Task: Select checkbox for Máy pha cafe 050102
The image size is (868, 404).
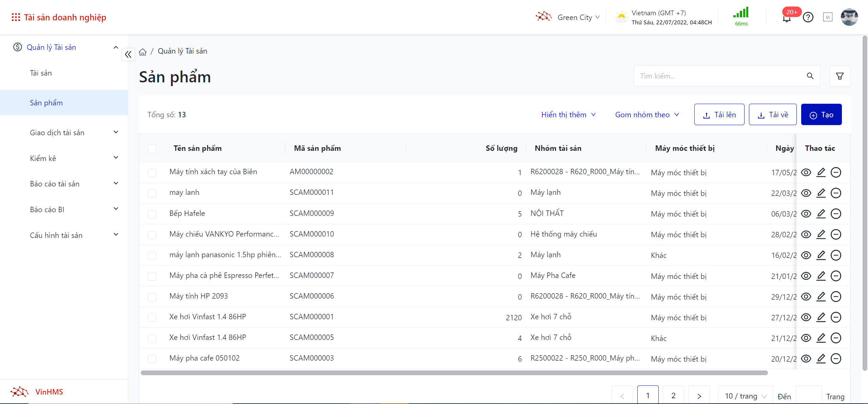Action: click(x=152, y=359)
